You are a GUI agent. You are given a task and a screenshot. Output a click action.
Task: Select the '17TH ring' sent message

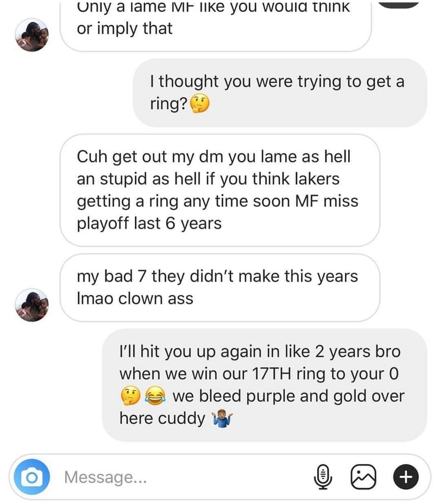pyautogui.click(x=265, y=385)
